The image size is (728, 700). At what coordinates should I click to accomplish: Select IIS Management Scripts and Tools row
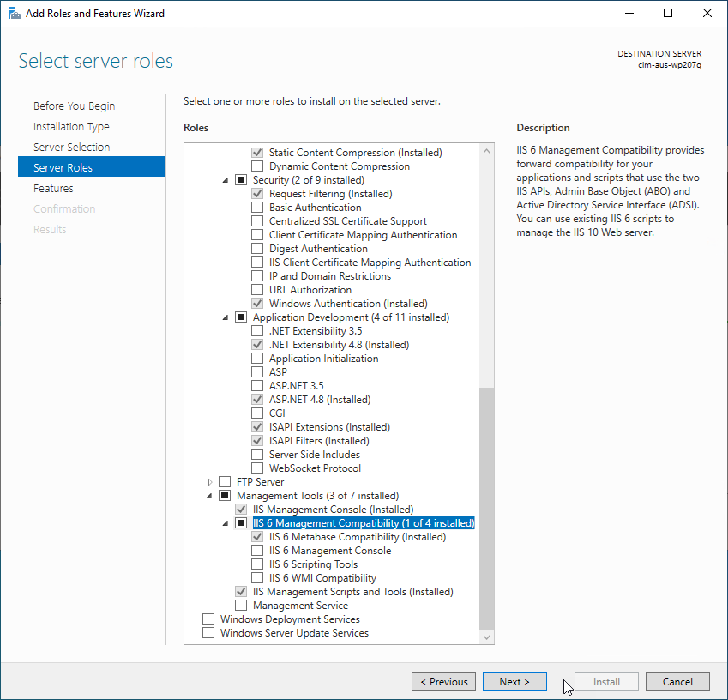(x=353, y=592)
